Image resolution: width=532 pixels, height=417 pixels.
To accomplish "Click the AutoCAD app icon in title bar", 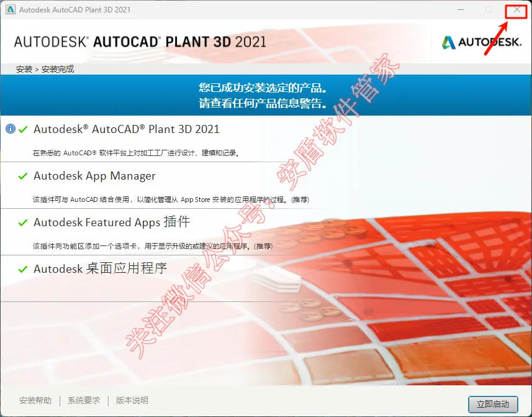I will coord(11,9).
